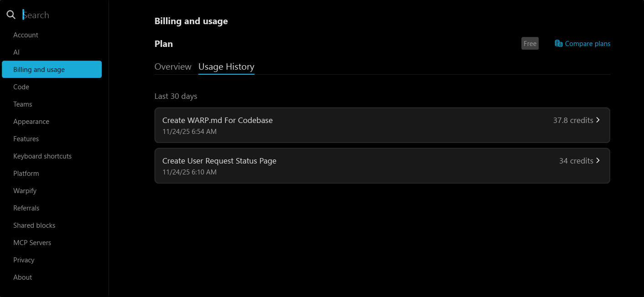
Task: Go to MCP Servers settings
Action: pyautogui.click(x=32, y=243)
